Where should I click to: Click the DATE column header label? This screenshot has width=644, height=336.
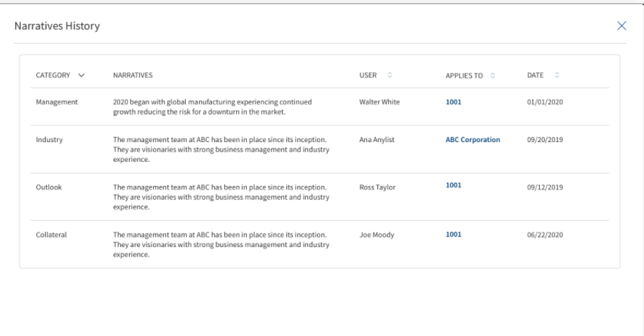(x=535, y=75)
